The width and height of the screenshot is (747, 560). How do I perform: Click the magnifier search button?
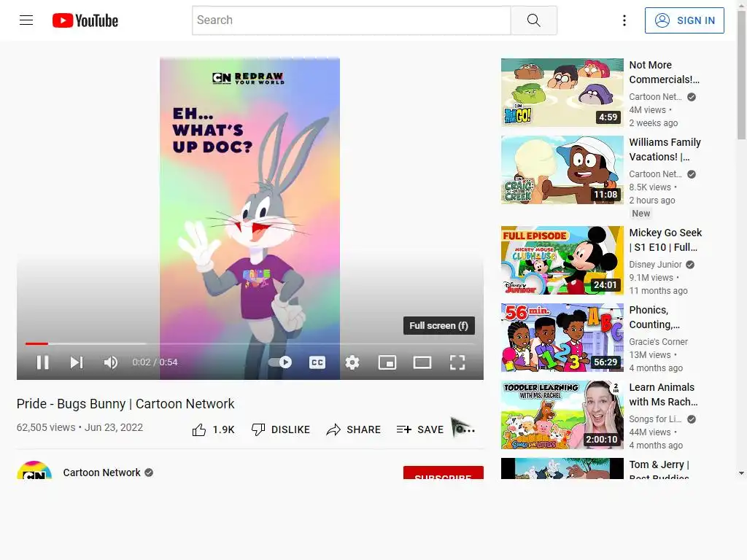tap(533, 20)
